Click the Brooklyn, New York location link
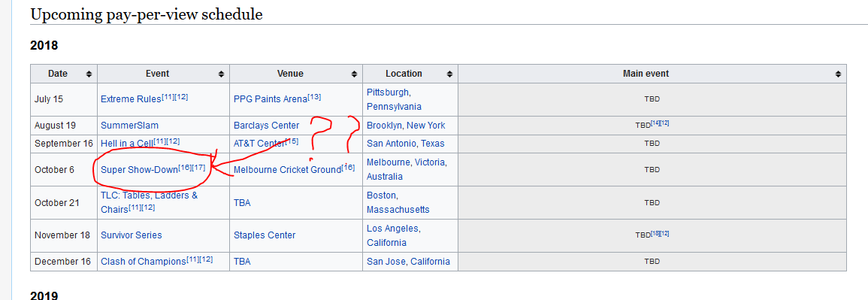This screenshot has width=868, height=300. 406,126
